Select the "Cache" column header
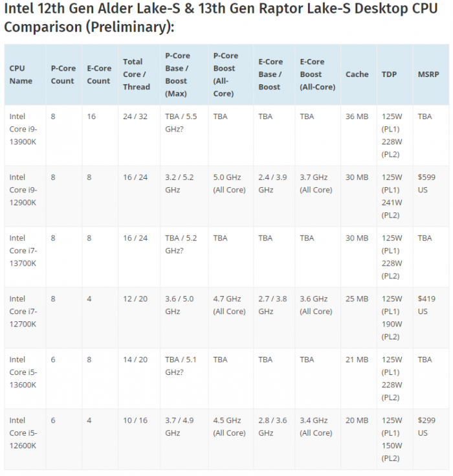Viewport: 453px width, 476px height. tap(357, 74)
